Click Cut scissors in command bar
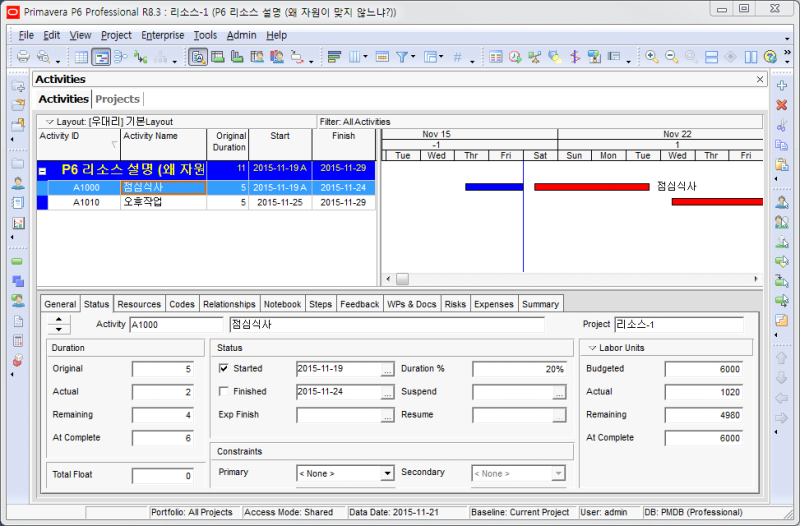800x526 pixels. [x=782, y=125]
